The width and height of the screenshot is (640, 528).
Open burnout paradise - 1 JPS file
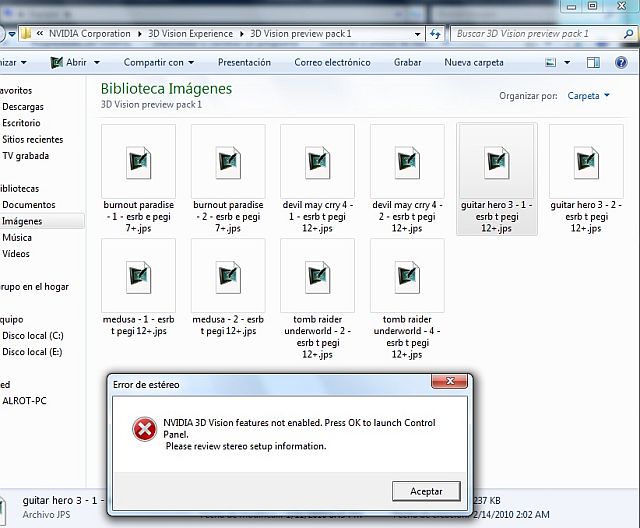pyautogui.click(x=138, y=162)
